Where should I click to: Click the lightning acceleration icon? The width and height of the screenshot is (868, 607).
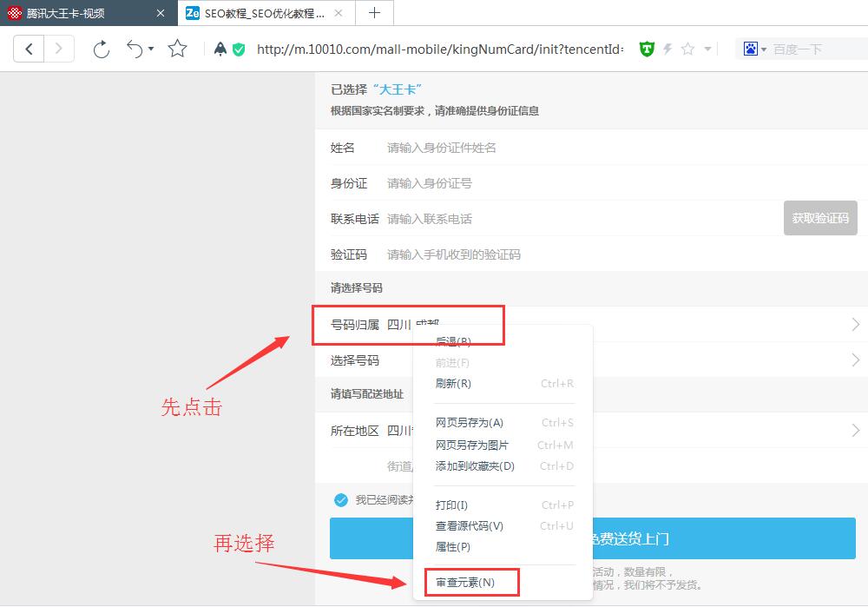pyautogui.click(x=666, y=49)
